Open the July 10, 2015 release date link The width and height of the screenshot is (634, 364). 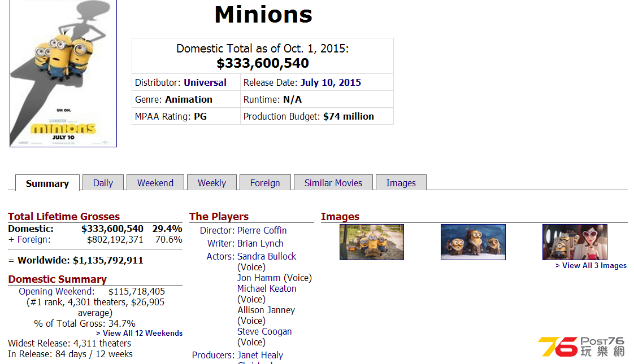(x=331, y=82)
